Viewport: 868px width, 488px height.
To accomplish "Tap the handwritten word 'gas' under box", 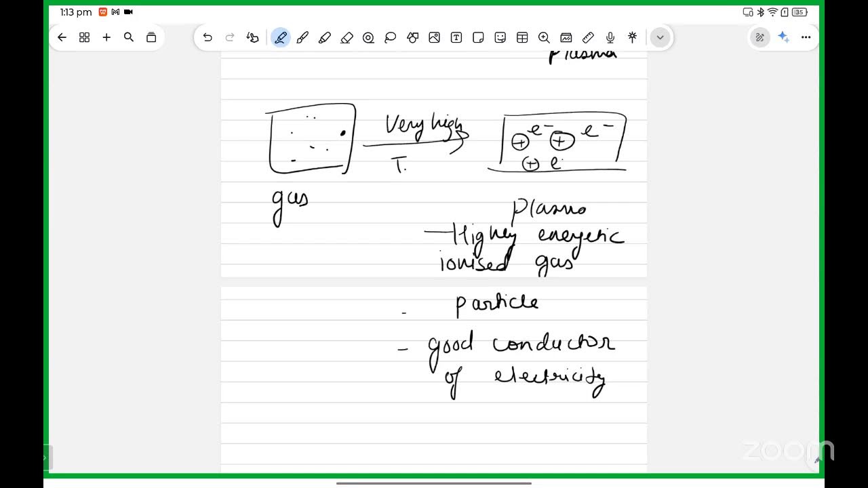I will click(290, 205).
